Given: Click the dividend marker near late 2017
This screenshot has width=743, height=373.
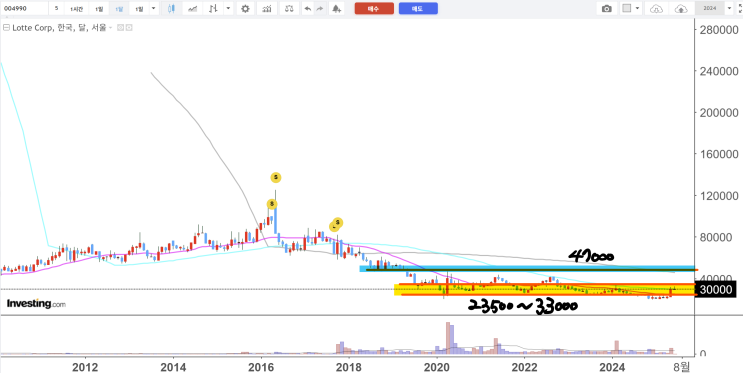Looking at the screenshot, I should 337,223.
